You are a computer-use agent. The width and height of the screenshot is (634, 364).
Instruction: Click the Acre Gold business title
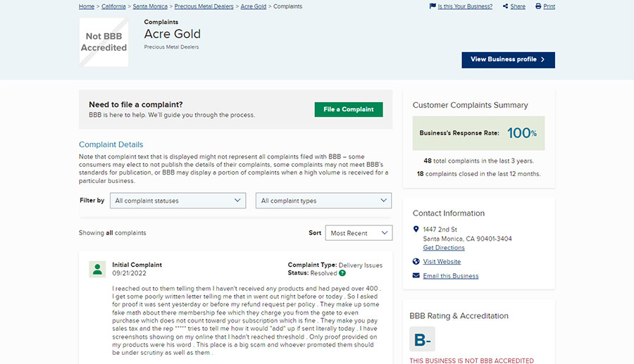pos(173,34)
